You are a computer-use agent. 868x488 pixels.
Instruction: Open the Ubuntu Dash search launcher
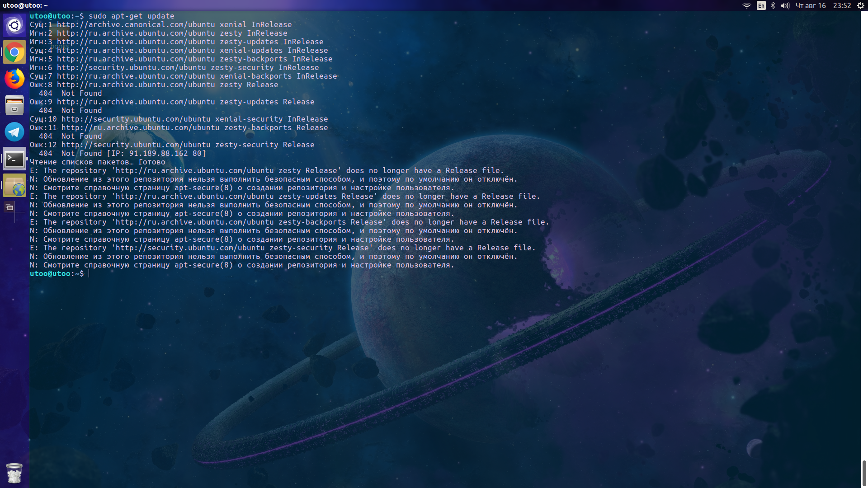point(14,25)
